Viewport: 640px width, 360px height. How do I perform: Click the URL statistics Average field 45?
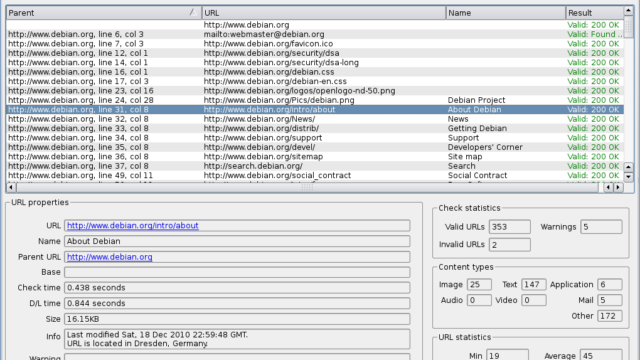click(601, 356)
